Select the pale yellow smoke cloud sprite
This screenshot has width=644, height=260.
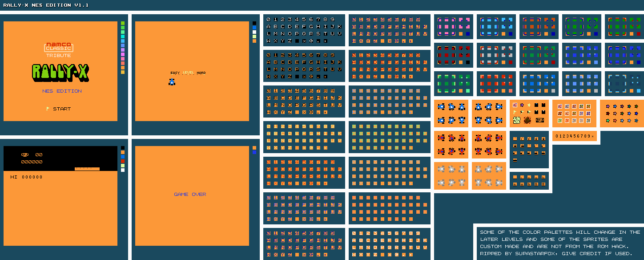[517, 120]
